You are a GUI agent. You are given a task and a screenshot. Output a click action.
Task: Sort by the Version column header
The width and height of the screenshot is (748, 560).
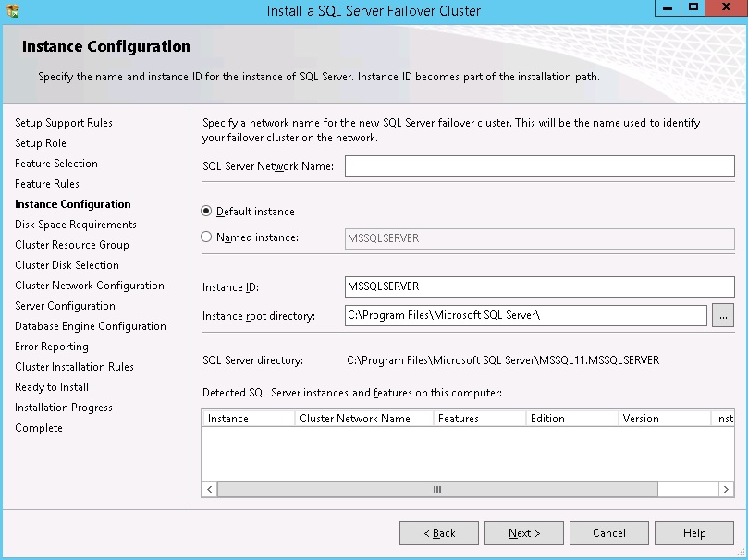coord(665,419)
